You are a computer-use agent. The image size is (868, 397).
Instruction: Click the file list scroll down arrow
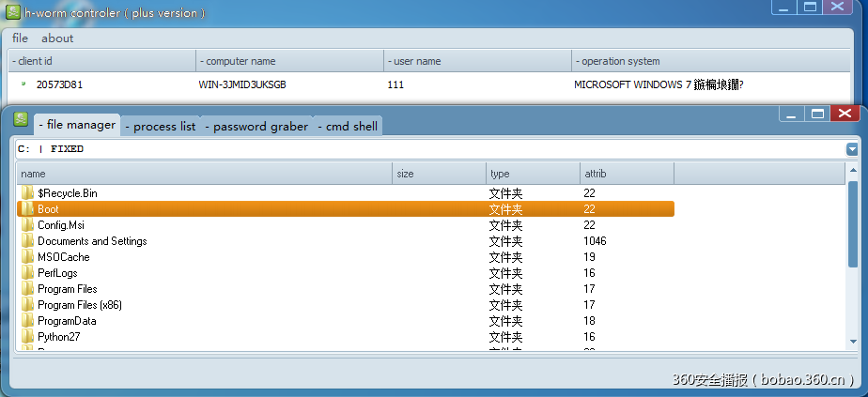click(x=853, y=342)
